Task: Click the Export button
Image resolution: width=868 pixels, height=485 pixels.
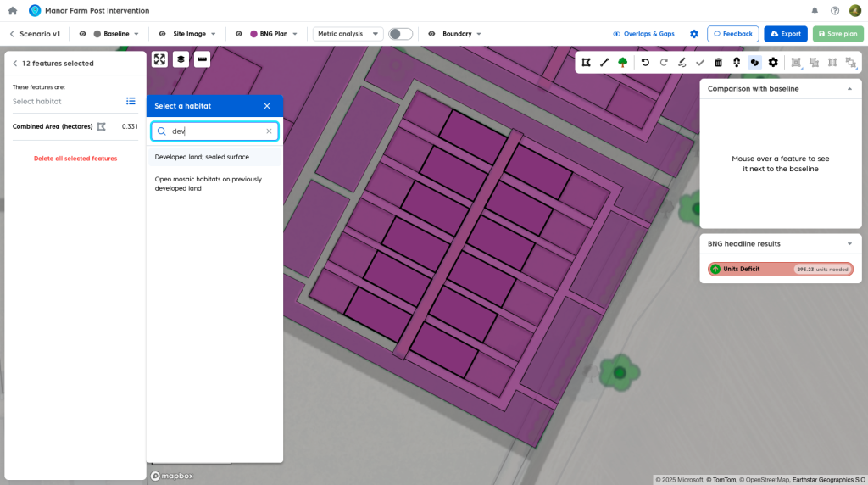Action: [785, 34]
